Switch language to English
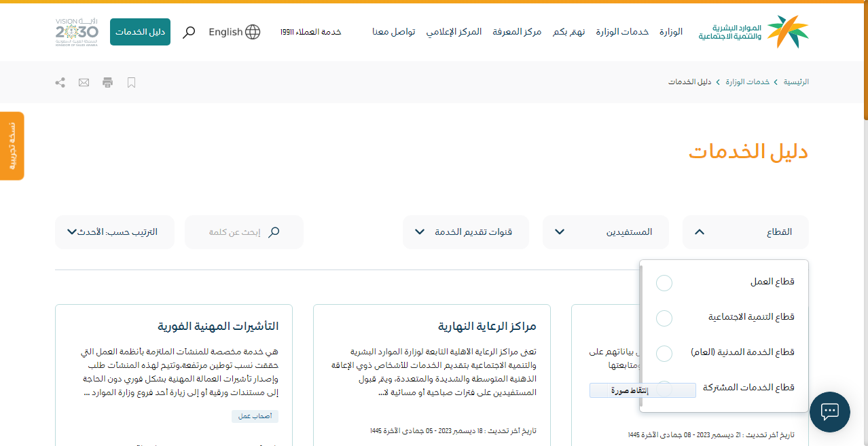 point(225,32)
